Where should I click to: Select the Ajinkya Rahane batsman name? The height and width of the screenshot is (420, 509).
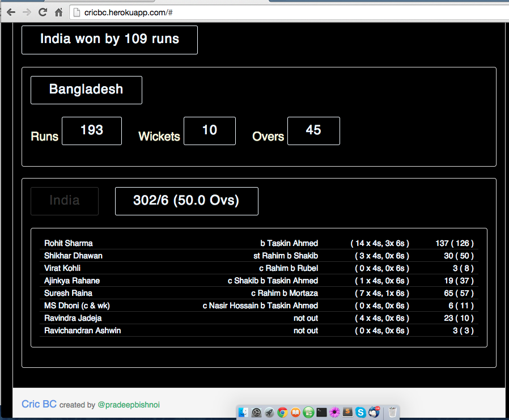tap(72, 281)
